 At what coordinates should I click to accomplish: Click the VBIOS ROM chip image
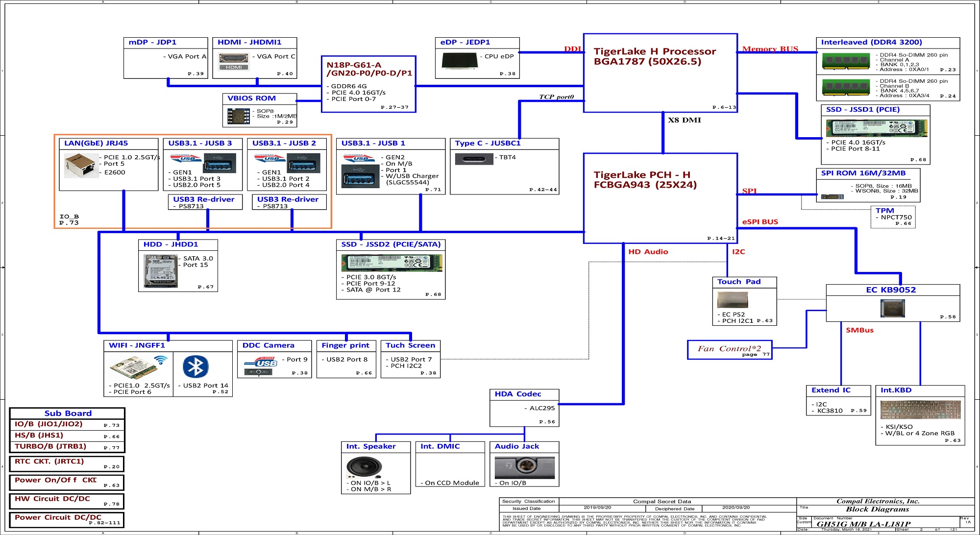tap(238, 116)
